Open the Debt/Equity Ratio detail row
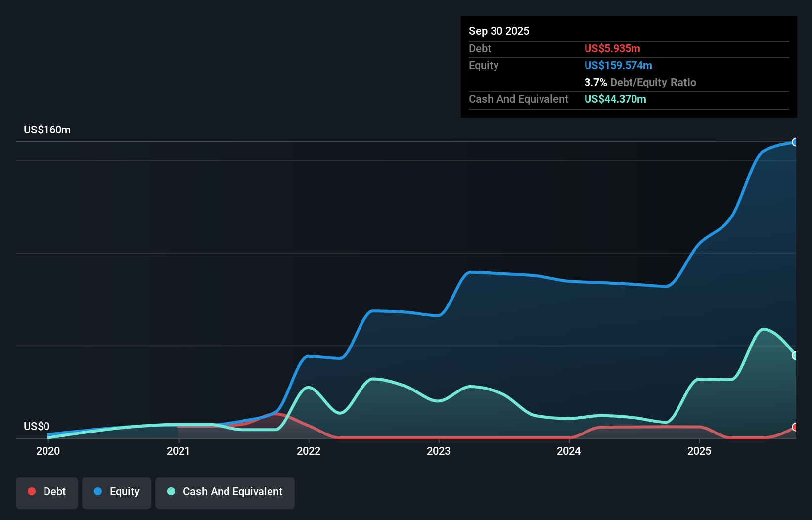 (x=640, y=82)
